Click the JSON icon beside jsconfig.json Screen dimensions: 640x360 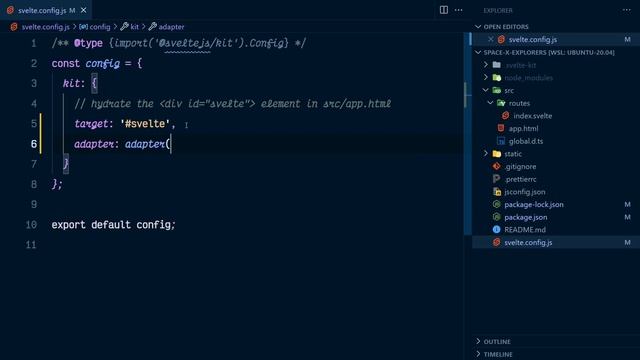click(497, 191)
